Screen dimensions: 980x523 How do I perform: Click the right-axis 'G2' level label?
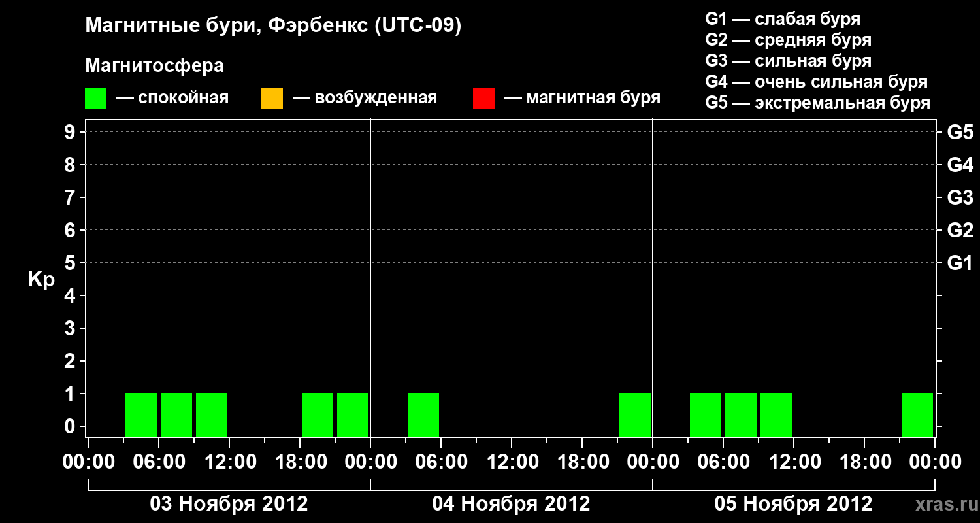pyautogui.click(x=960, y=230)
